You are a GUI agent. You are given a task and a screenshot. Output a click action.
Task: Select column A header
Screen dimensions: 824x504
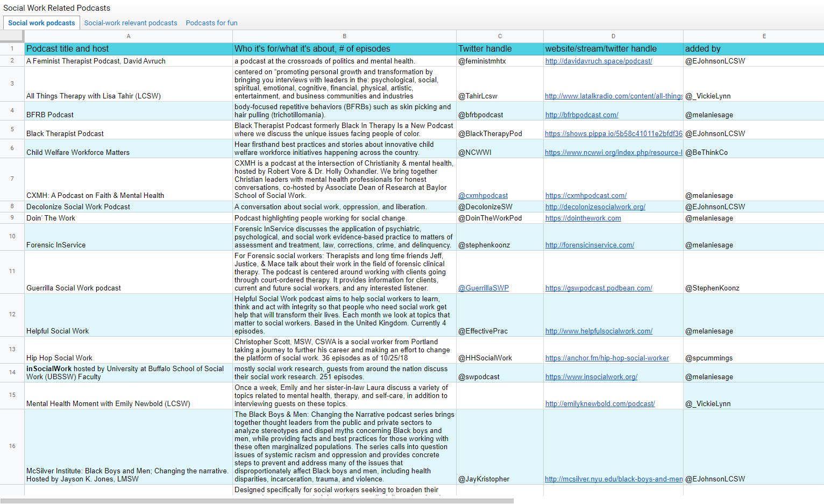[x=129, y=36]
